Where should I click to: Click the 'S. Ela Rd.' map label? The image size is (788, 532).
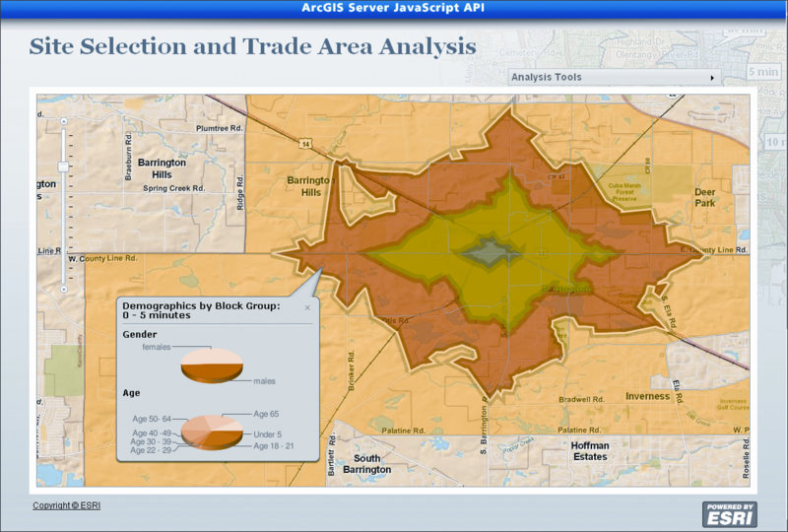point(669,311)
